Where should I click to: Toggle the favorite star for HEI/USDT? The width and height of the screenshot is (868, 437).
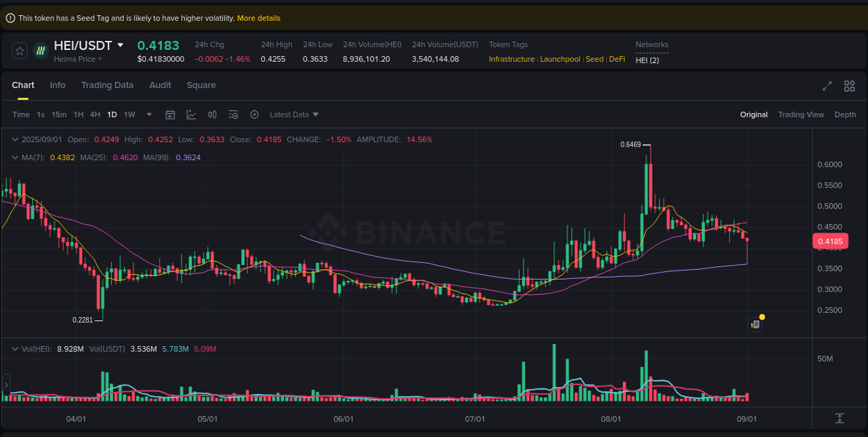19,51
